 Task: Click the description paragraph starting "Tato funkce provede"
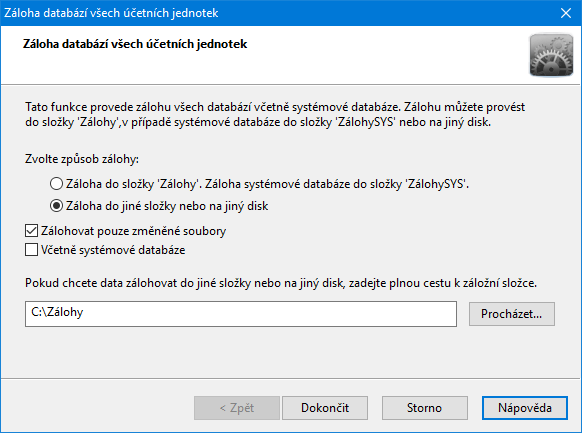[275, 114]
